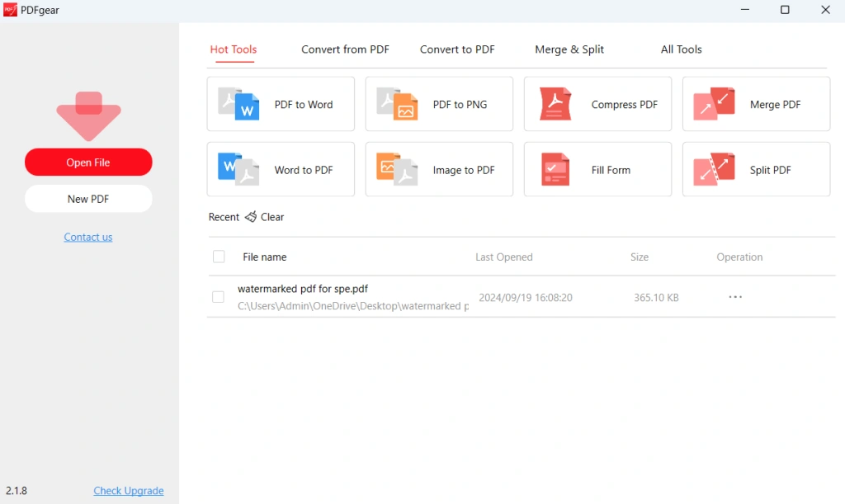This screenshot has width=845, height=504.
Task: Click the Last Opened column header
Action: click(504, 257)
